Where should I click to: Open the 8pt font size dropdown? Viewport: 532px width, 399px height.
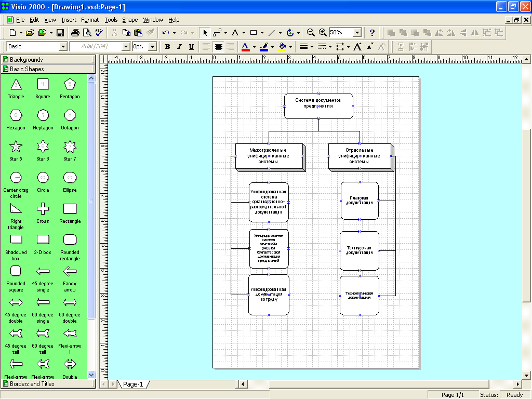153,46
